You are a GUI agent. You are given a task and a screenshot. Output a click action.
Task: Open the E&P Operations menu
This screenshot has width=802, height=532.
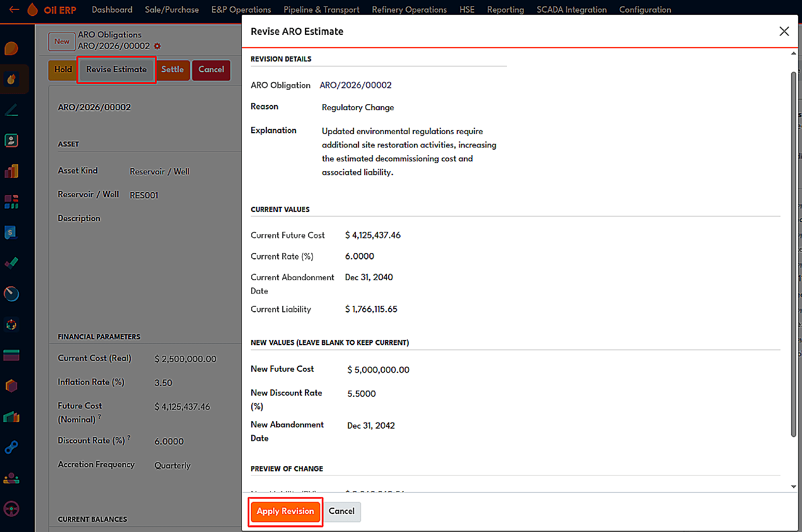[241, 9]
